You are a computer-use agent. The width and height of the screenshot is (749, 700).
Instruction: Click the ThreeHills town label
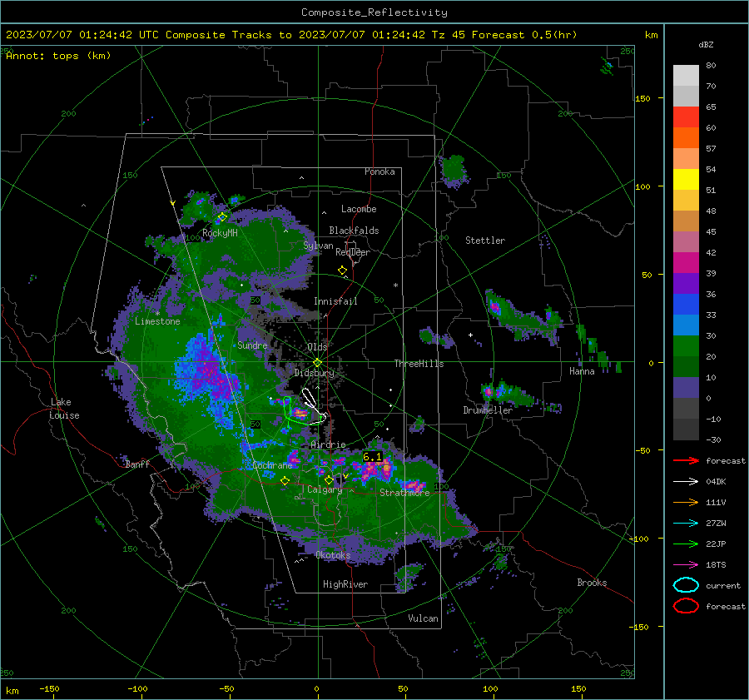[x=419, y=364]
